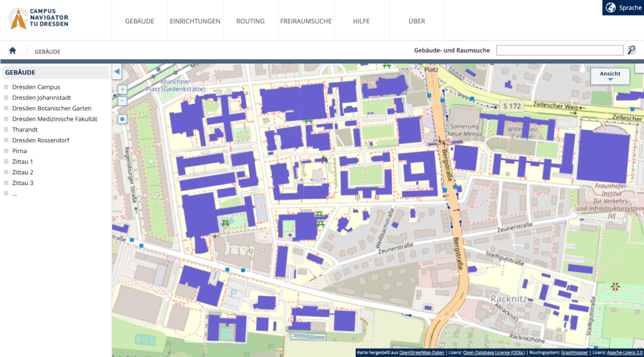Zoom out with the map minus button
This screenshot has width=644, height=357.
[122, 101]
